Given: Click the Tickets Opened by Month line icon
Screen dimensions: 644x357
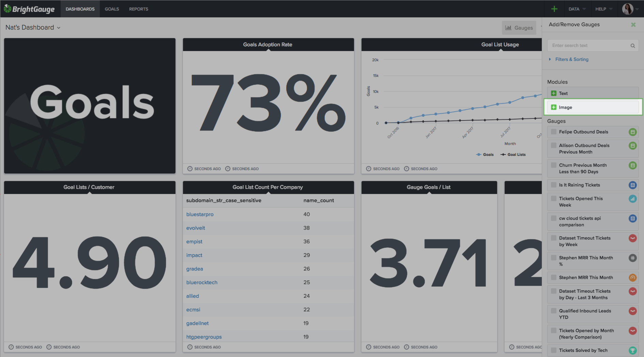Looking at the screenshot, I should pyautogui.click(x=633, y=331).
